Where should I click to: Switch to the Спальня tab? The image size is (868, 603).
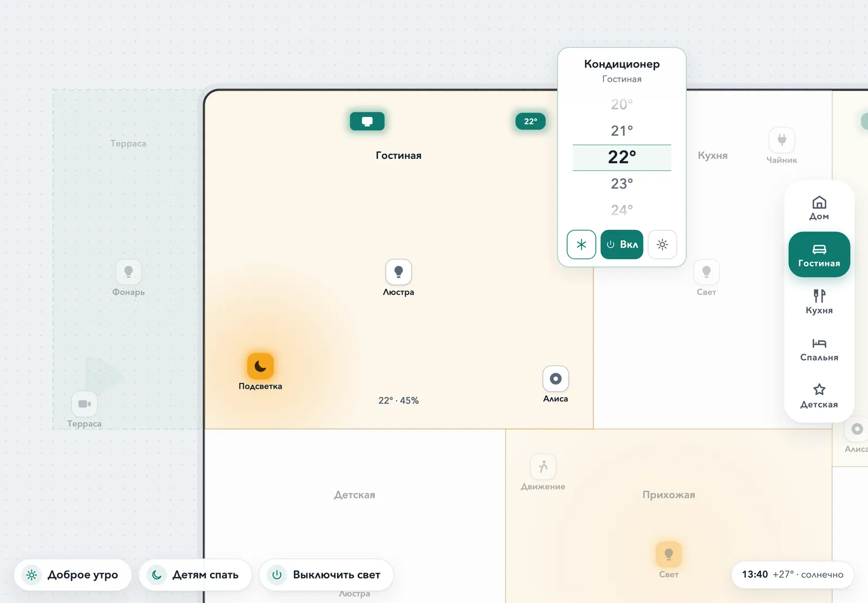pyautogui.click(x=819, y=349)
